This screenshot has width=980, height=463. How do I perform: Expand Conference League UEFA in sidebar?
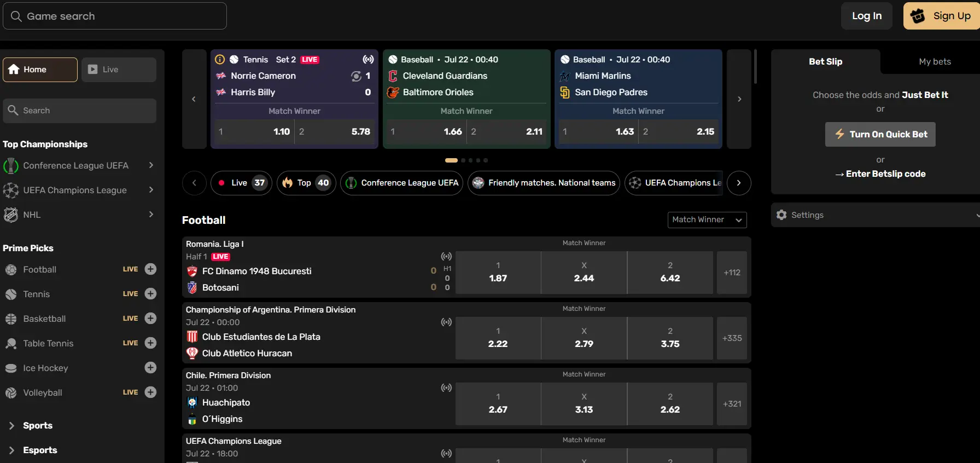[151, 165]
